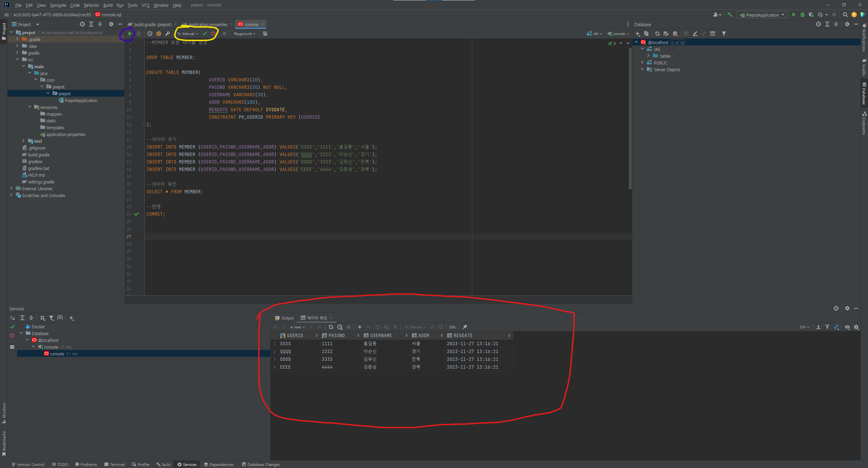Viewport: 868px width, 468px height.
Task: Click the green Commit checkmark in console toolbar
Action: 204,34
